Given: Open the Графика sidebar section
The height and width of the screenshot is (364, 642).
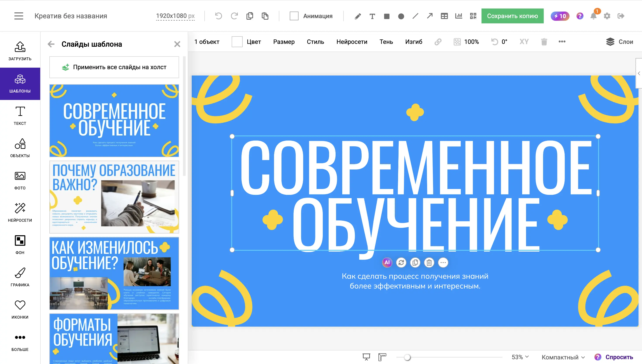Looking at the screenshot, I should coord(20,277).
